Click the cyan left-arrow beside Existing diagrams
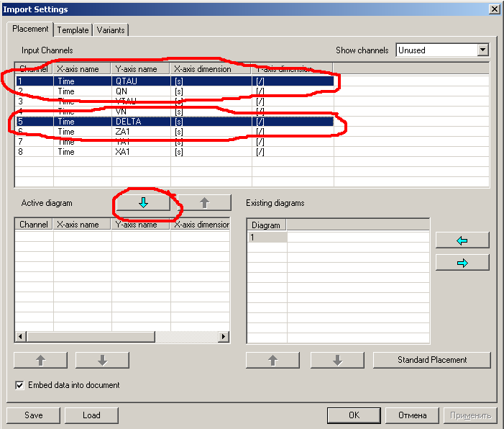This screenshot has height=429, width=504. 462,240
